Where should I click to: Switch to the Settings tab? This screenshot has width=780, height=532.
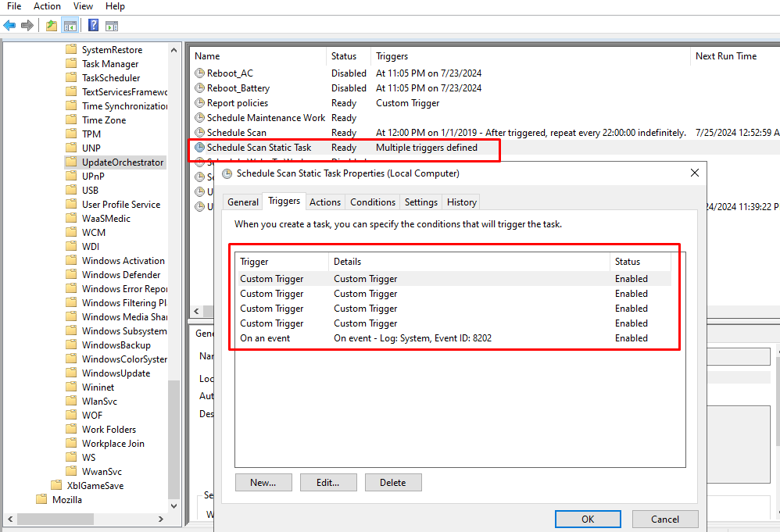coord(420,202)
